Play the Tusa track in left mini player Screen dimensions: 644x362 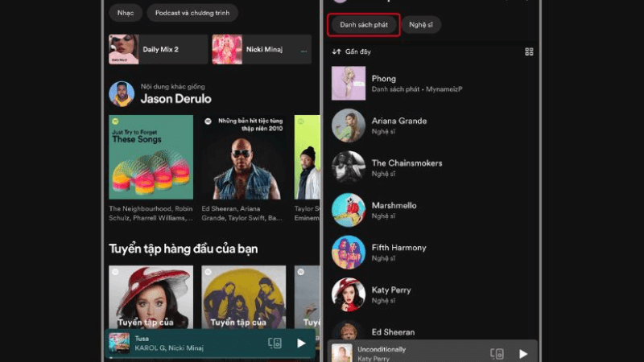(301, 343)
